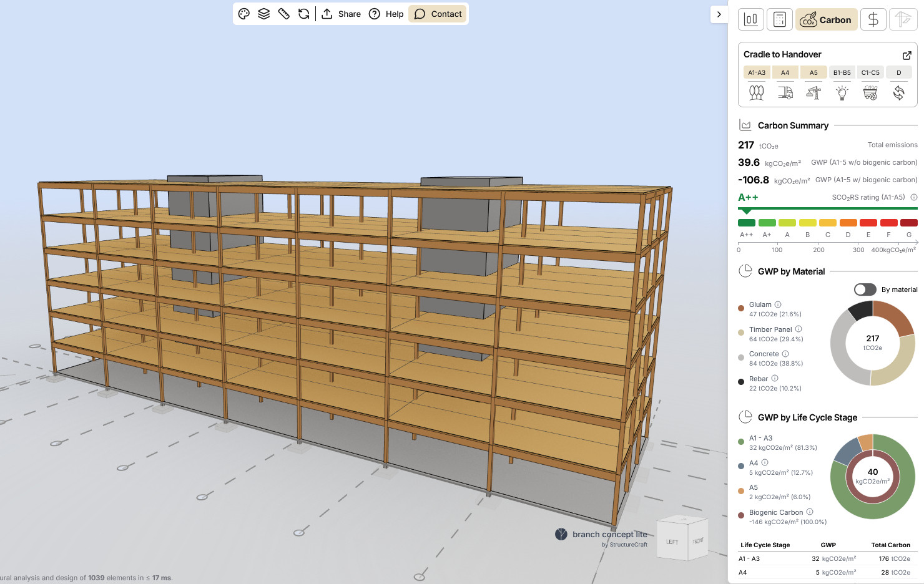Image resolution: width=924 pixels, height=584 pixels.
Task: Click the FRONT face of view cube
Action: pos(697,540)
